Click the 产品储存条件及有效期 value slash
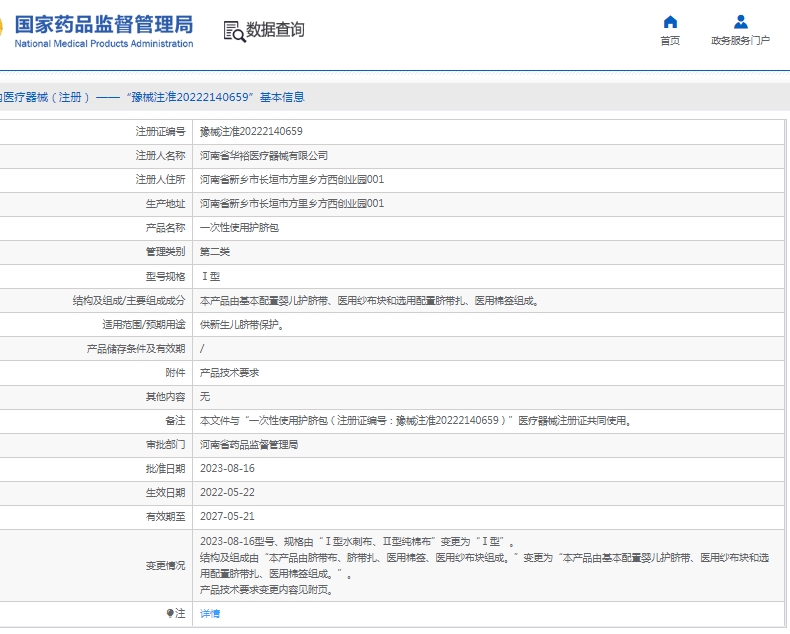The width and height of the screenshot is (790, 634). coord(202,349)
